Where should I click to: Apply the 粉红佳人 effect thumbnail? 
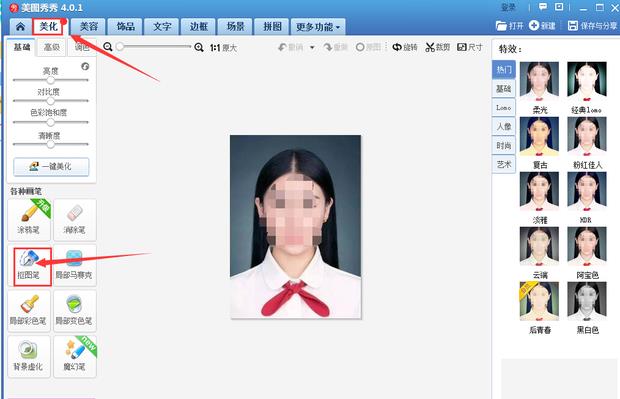click(587, 136)
